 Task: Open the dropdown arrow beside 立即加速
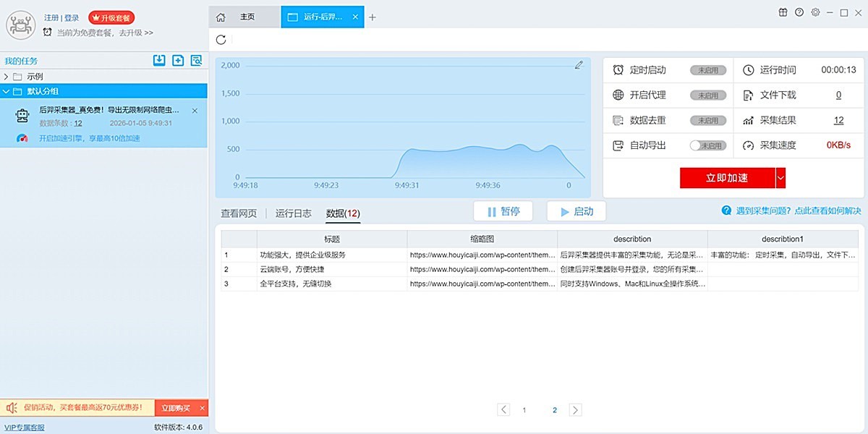click(x=780, y=178)
